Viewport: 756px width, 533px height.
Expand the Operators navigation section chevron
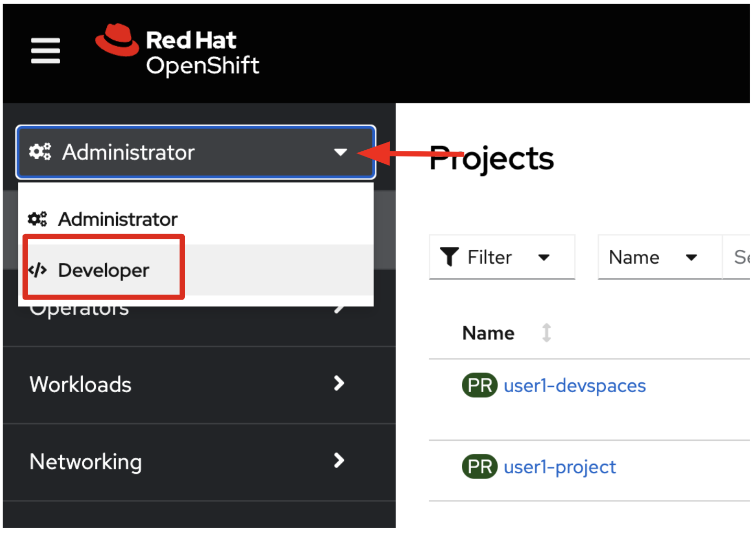click(x=339, y=308)
